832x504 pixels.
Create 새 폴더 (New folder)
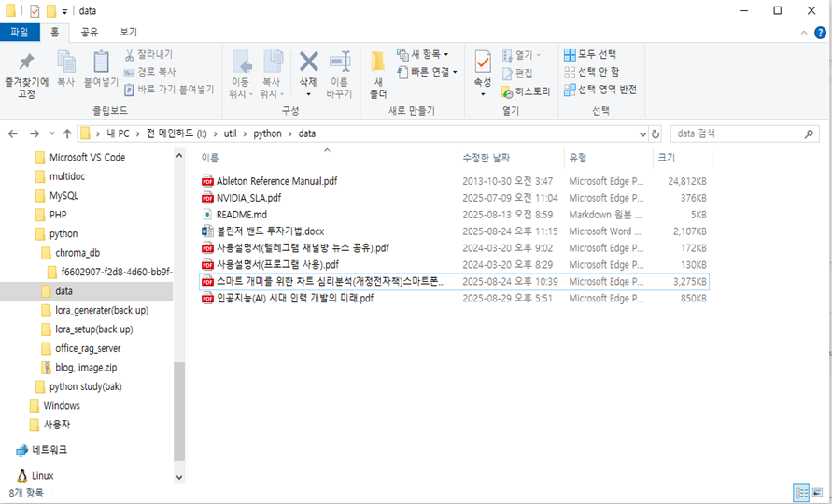pyautogui.click(x=378, y=75)
